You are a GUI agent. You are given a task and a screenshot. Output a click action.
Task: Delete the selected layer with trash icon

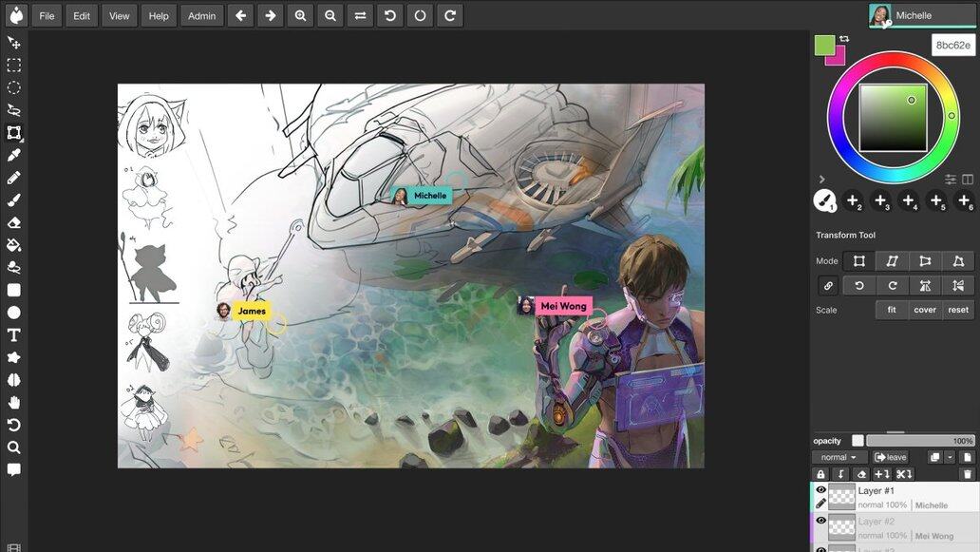coord(968,474)
